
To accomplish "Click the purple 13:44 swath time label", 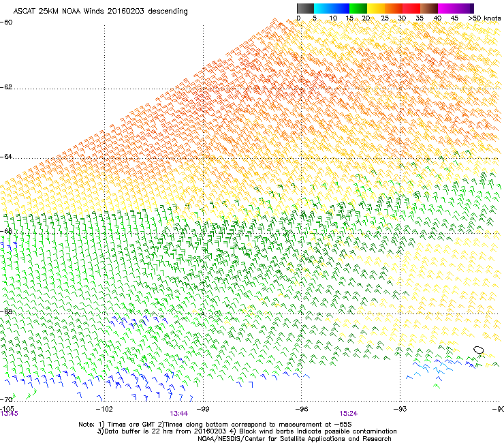I will point(178,414).
